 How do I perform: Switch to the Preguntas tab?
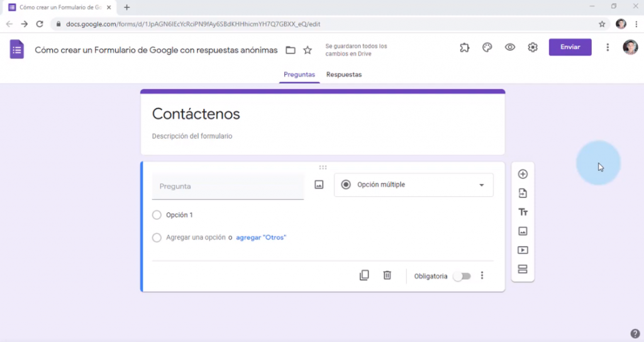coord(299,74)
